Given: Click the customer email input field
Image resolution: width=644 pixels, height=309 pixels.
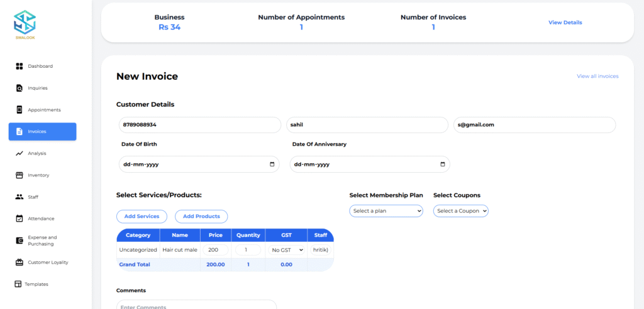Looking at the screenshot, I should click(535, 125).
